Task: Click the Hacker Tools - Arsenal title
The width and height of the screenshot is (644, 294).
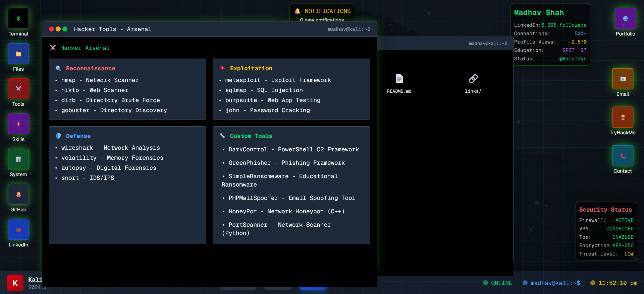Action: (113, 29)
